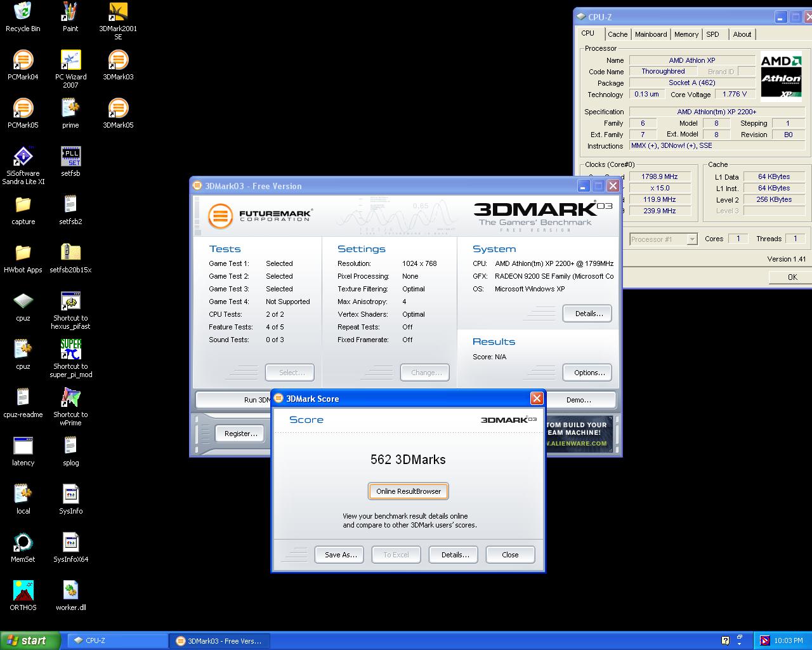Click Run 3DMark button in 3DMark03

point(233,400)
